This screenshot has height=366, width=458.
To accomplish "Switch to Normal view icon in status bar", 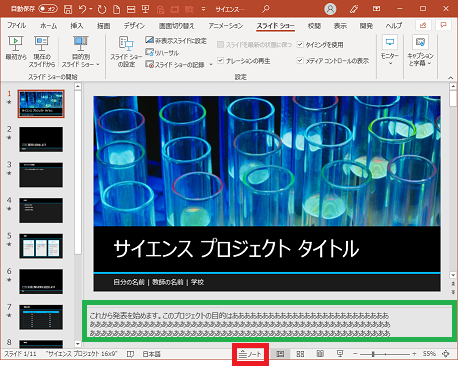I will pyautogui.click(x=280, y=354).
